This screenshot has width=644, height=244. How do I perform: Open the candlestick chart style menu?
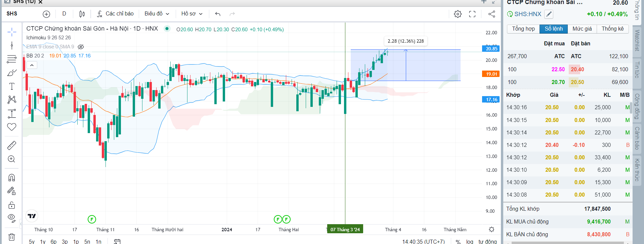[x=82, y=14]
